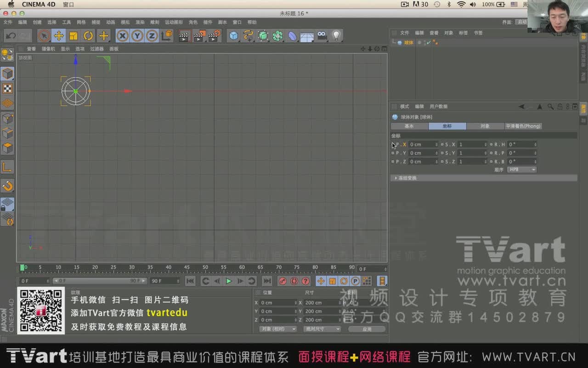The height and width of the screenshot is (368, 588).
Task: Open the 绝对尺寸 dropdown
Action: (322, 329)
